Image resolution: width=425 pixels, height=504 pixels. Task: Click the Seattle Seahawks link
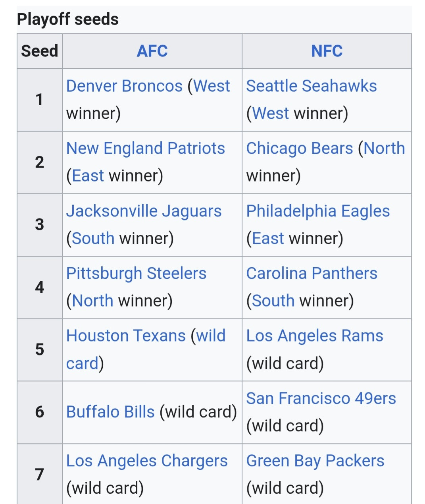pyautogui.click(x=312, y=86)
